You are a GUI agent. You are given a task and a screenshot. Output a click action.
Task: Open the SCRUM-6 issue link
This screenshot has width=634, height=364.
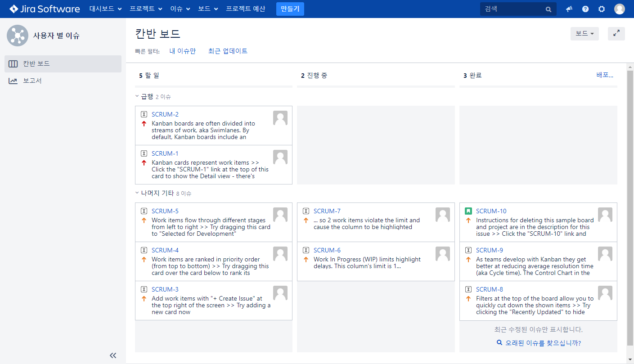coord(327,250)
